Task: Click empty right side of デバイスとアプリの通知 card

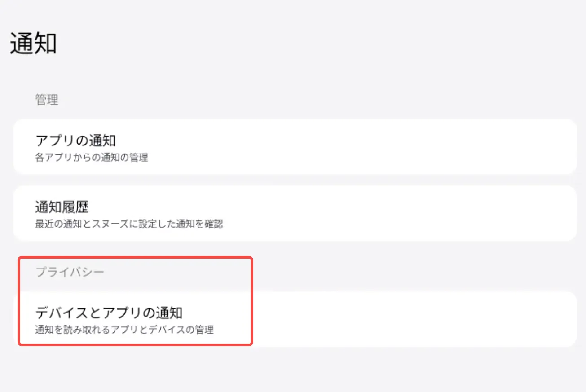Action: tap(449, 319)
